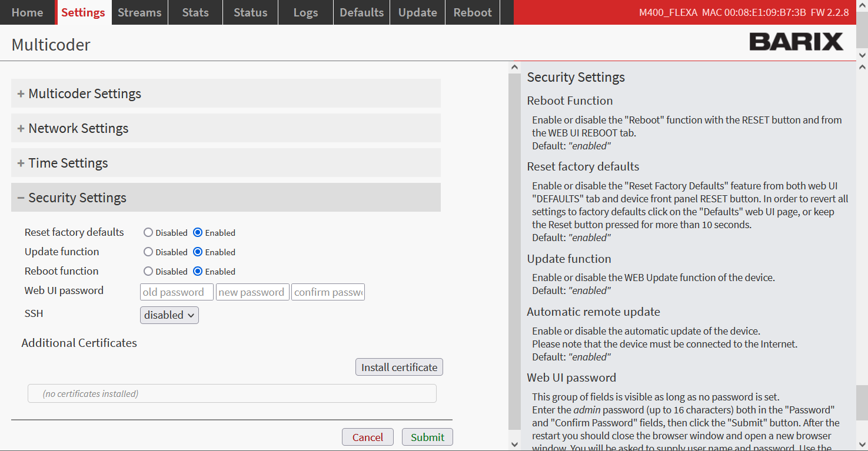
Task: Click the old password field
Action: tap(177, 292)
